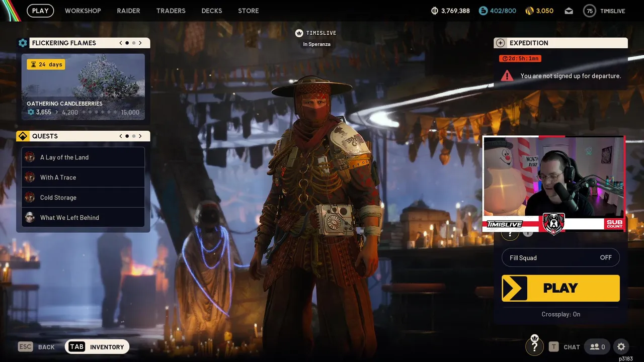Go to previous Flickering Flames page

pos(121,43)
